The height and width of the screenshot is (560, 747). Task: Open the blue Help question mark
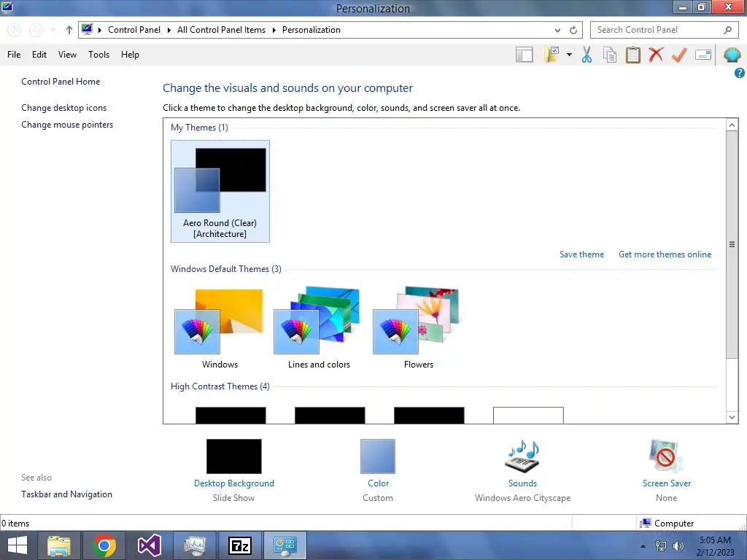click(x=740, y=73)
